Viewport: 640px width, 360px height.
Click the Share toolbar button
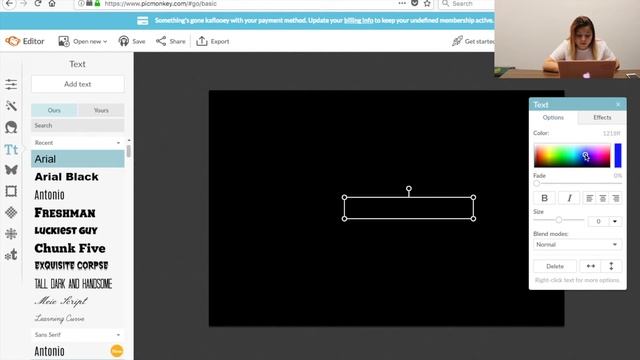pos(171,41)
